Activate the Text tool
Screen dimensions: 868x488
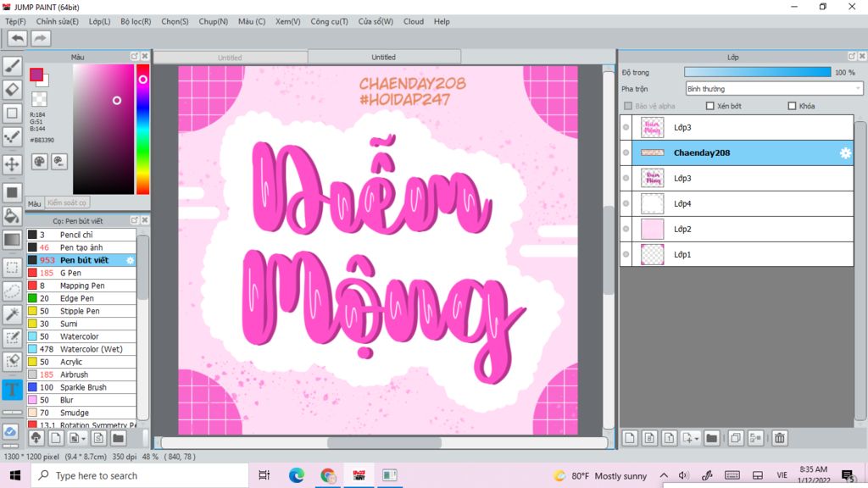tap(12, 390)
